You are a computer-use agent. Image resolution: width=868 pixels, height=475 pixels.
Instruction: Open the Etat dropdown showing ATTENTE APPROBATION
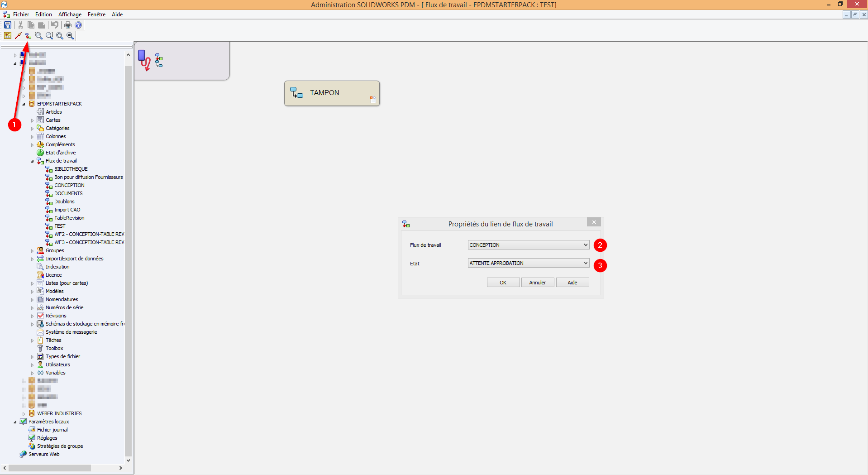[x=528, y=263]
